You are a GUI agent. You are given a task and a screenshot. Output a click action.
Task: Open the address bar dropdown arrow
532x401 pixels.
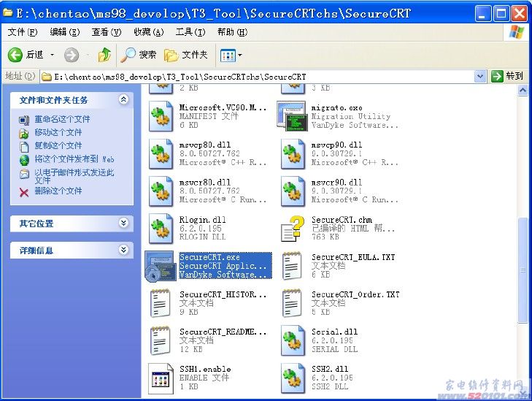pyautogui.click(x=479, y=76)
